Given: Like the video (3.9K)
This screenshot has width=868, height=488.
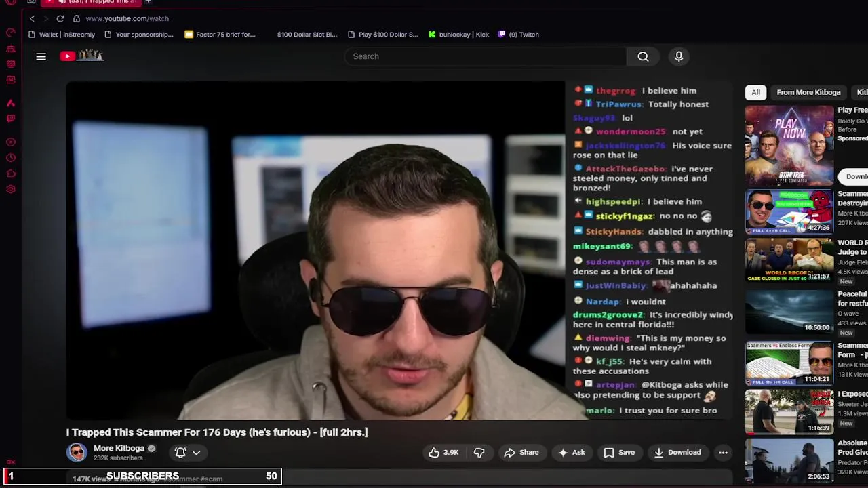Looking at the screenshot, I should 443,452.
